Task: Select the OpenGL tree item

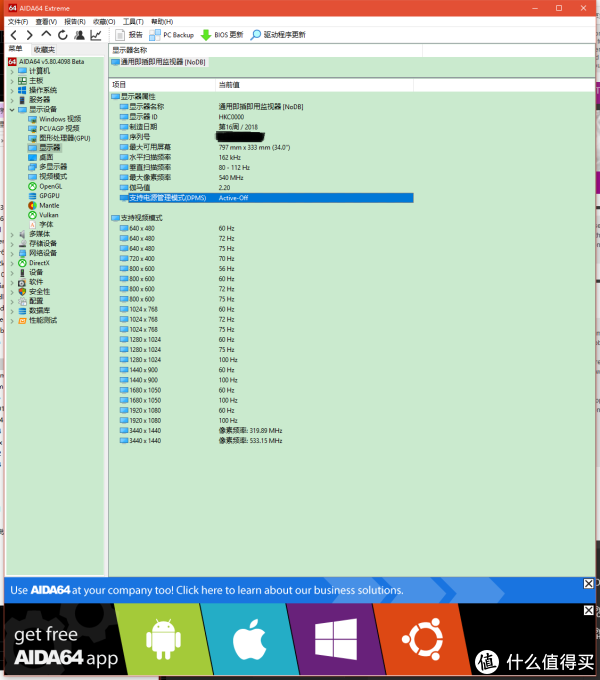Action: click(x=46, y=186)
